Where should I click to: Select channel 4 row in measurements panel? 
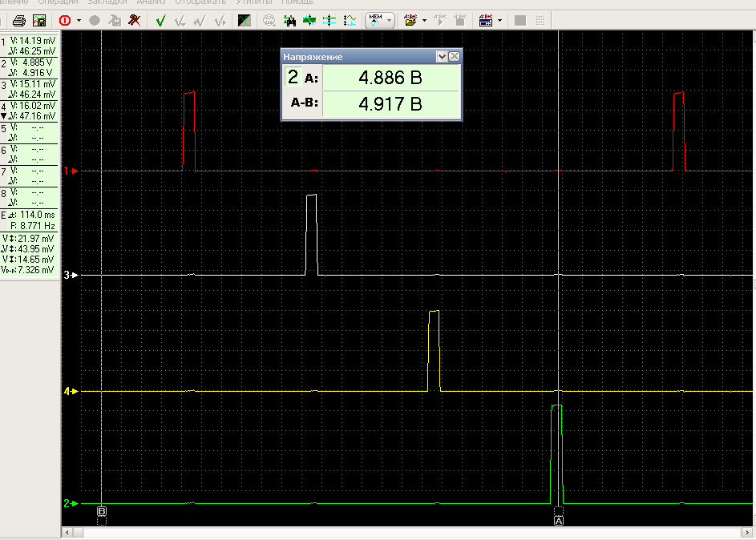[30, 111]
